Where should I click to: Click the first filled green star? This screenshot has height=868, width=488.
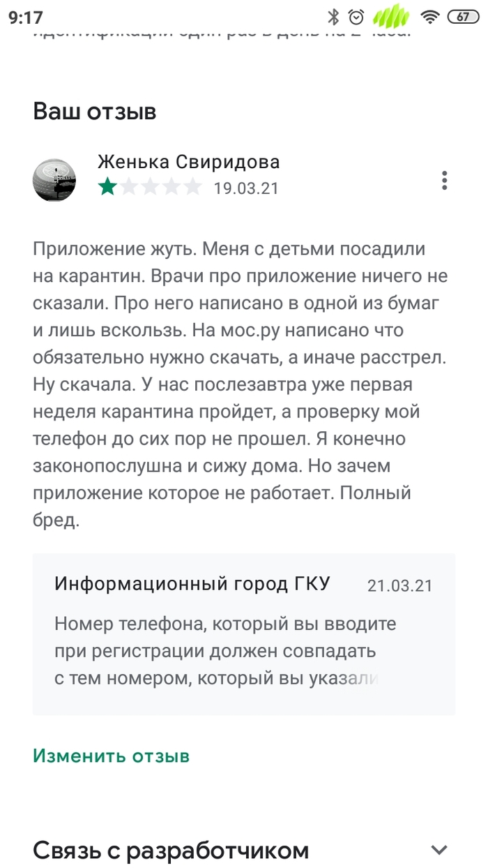tap(107, 187)
